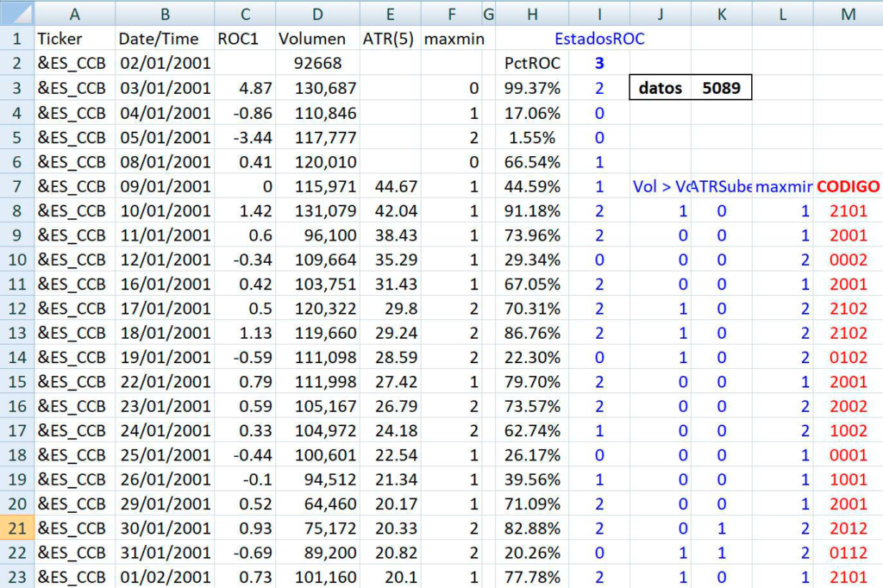This screenshot has height=588, width=883.
Task: Select the date 09/01/2001
Action: click(165, 186)
